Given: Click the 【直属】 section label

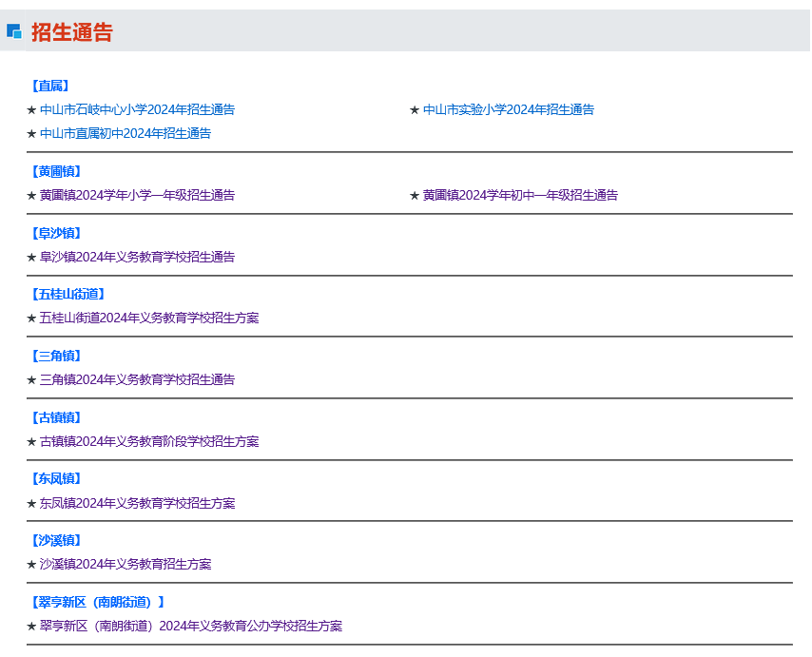Looking at the screenshot, I should pos(49,86).
